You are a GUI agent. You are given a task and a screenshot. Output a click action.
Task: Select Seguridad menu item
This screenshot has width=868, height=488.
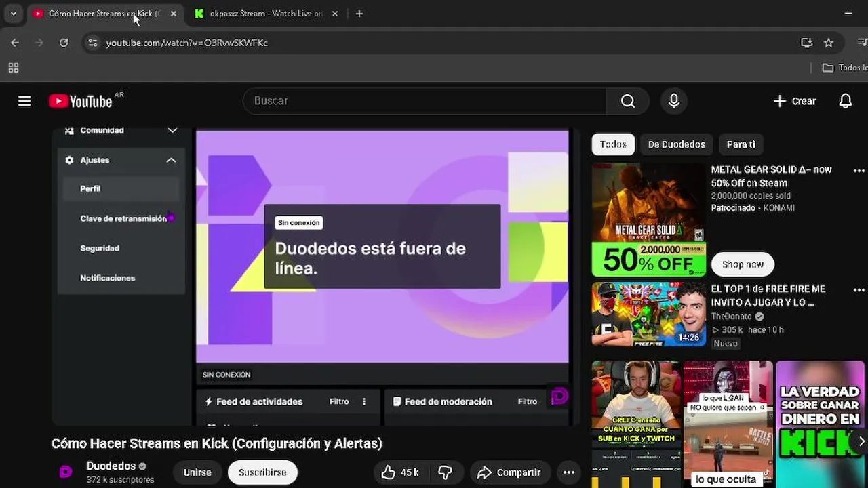100,248
